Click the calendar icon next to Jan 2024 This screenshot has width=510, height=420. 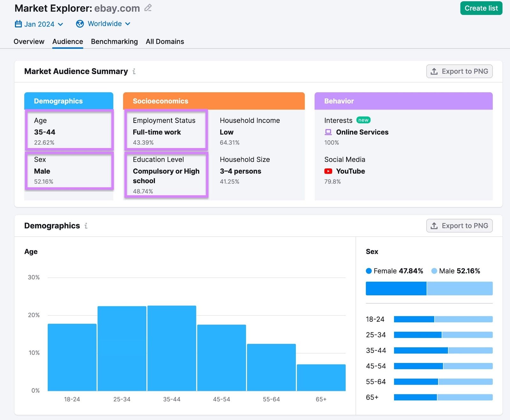(18, 24)
